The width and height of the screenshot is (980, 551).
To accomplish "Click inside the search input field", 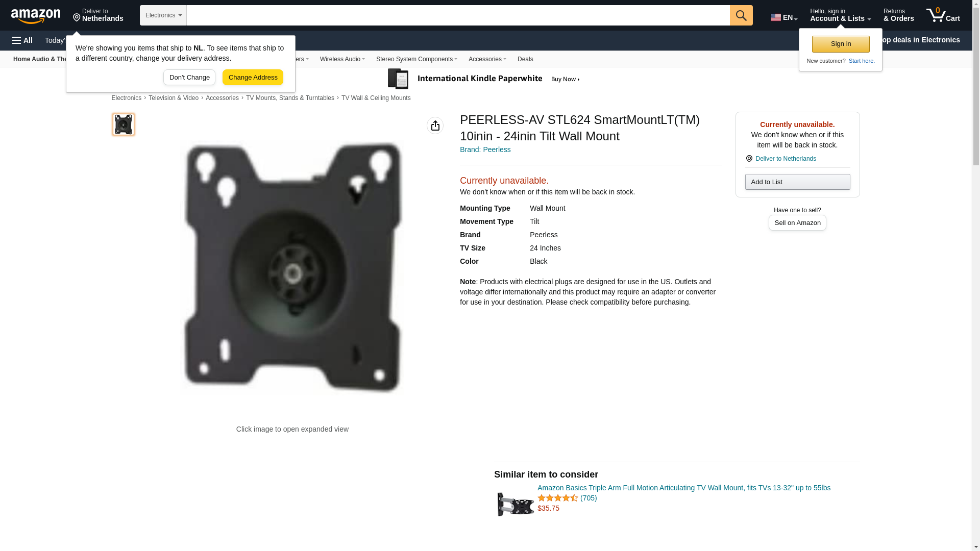I will [458, 15].
